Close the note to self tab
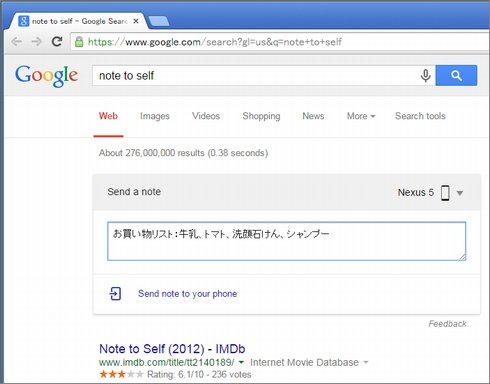490x384 pixels. (x=136, y=21)
